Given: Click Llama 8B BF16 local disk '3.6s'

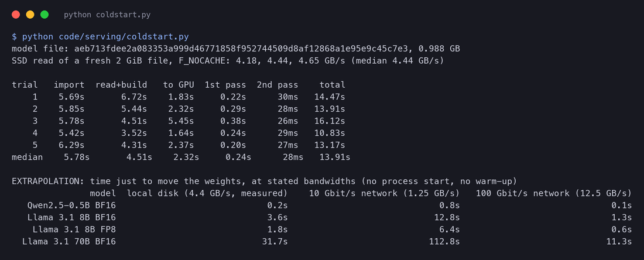Looking at the screenshot, I should click(x=278, y=218).
